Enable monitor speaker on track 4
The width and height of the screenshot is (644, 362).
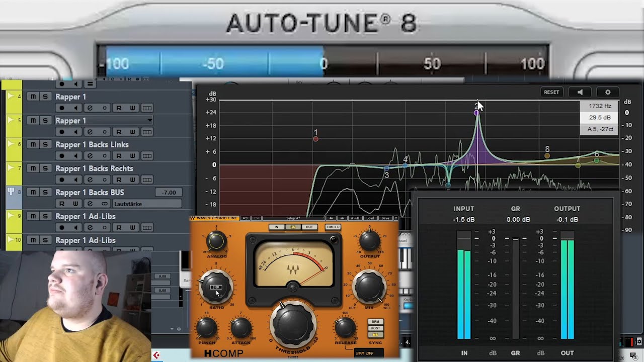pyautogui.click(x=76, y=108)
